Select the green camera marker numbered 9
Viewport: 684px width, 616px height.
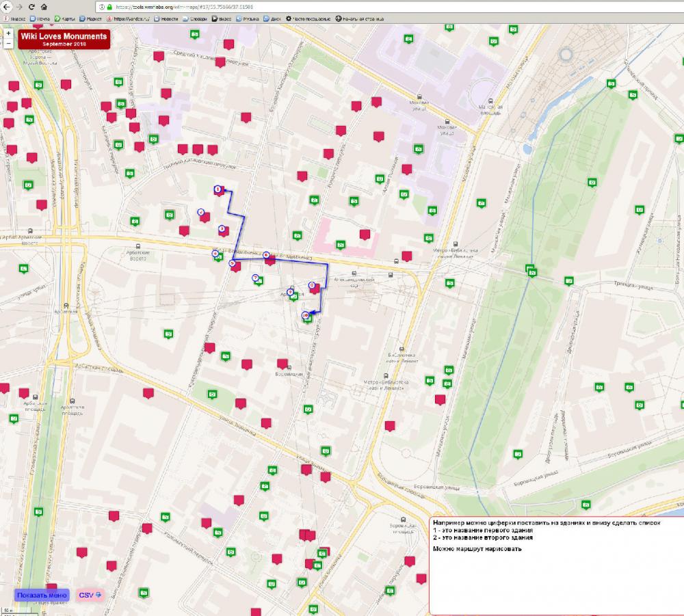pos(293,295)
